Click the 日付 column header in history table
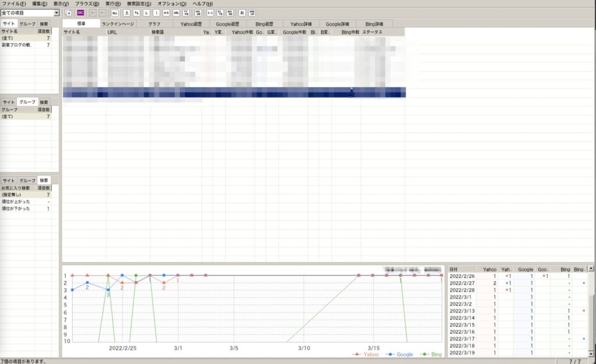Viewport: 596px width, 364px height. (462, 269)
